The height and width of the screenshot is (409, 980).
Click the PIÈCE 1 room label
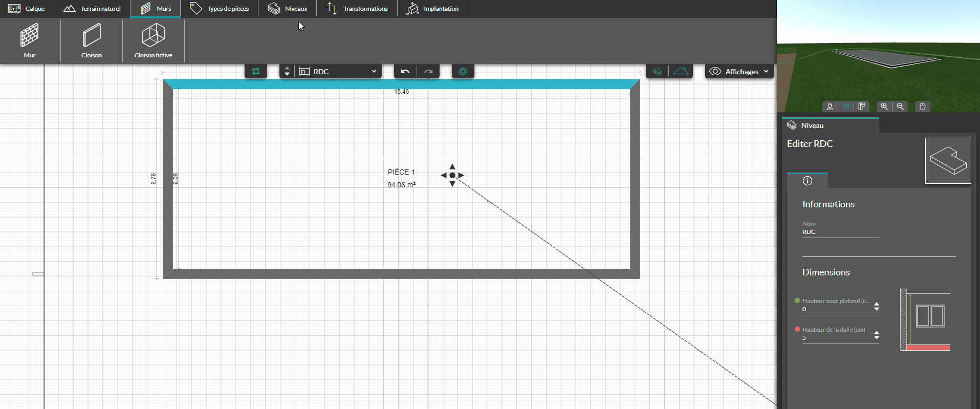401,172
